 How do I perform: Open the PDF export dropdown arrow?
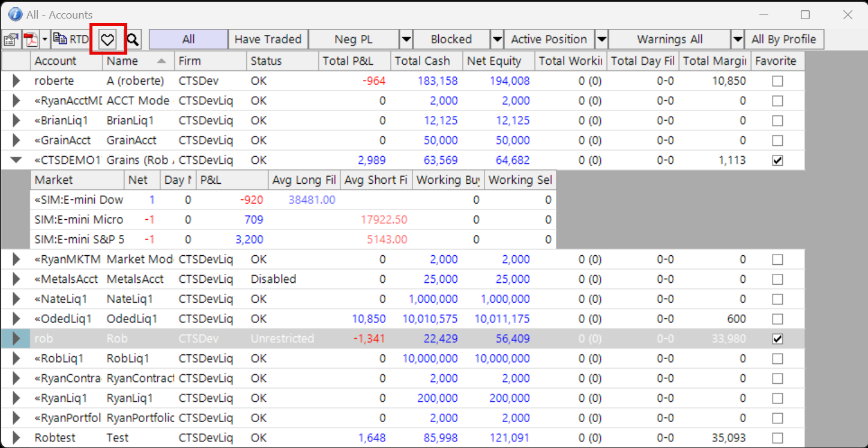(45, 40)
